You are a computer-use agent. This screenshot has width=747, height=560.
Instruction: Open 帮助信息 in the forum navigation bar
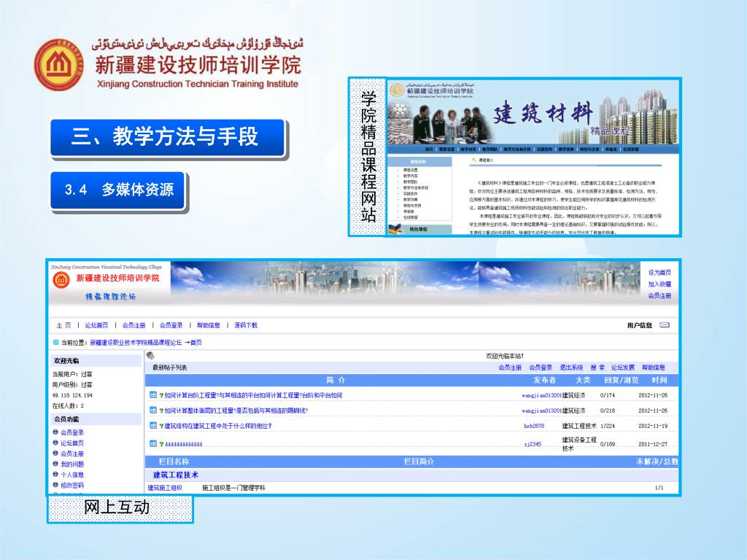(x=209, y=325)
